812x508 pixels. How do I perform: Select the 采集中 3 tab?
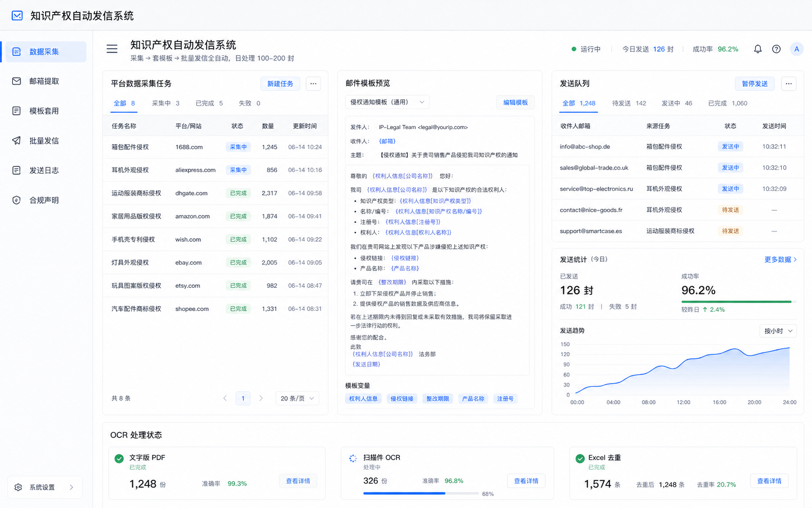[x=165, y=103]
